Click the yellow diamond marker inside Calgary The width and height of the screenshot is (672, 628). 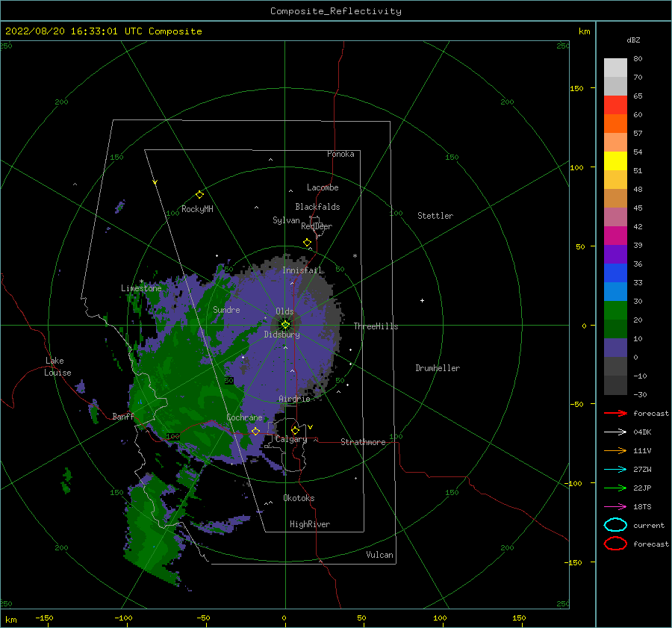pos(295,430)
